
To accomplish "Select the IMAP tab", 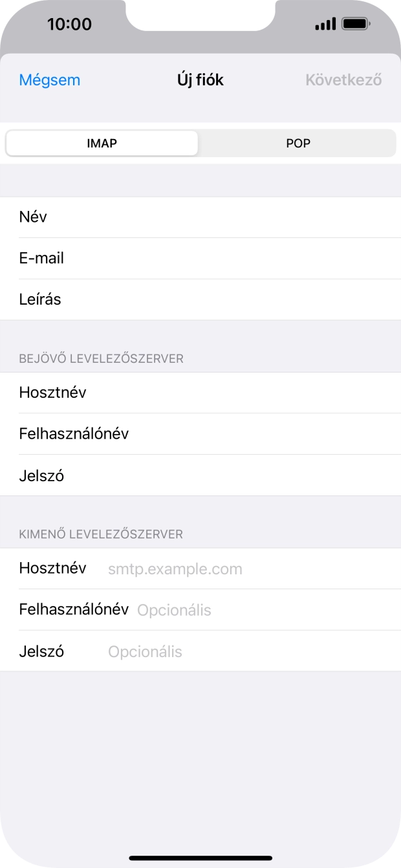I will 101,143.
